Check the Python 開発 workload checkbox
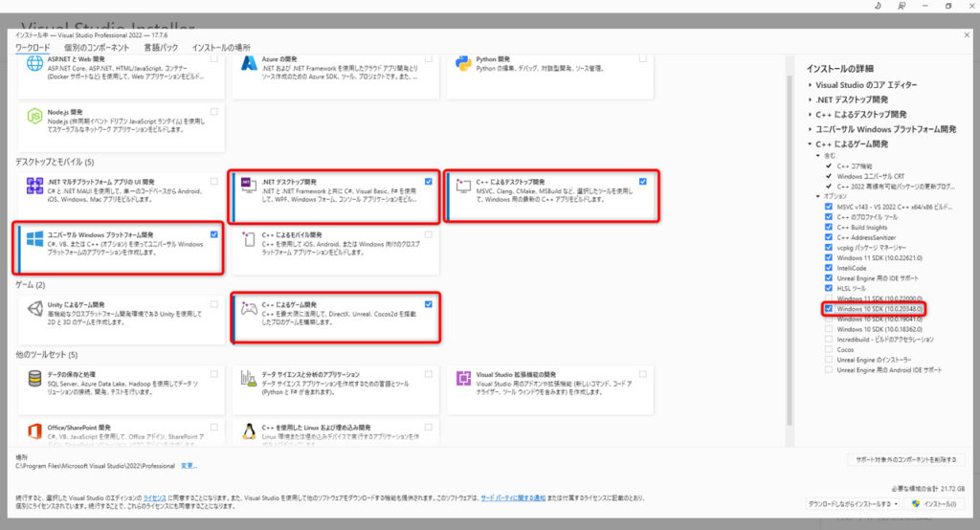 pos(642,58)
